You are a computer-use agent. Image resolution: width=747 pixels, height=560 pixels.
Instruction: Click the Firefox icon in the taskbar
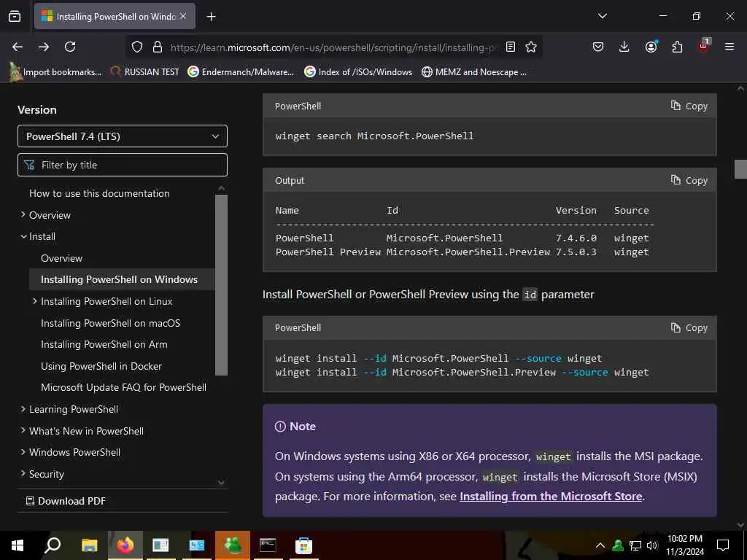pos(125,545)
